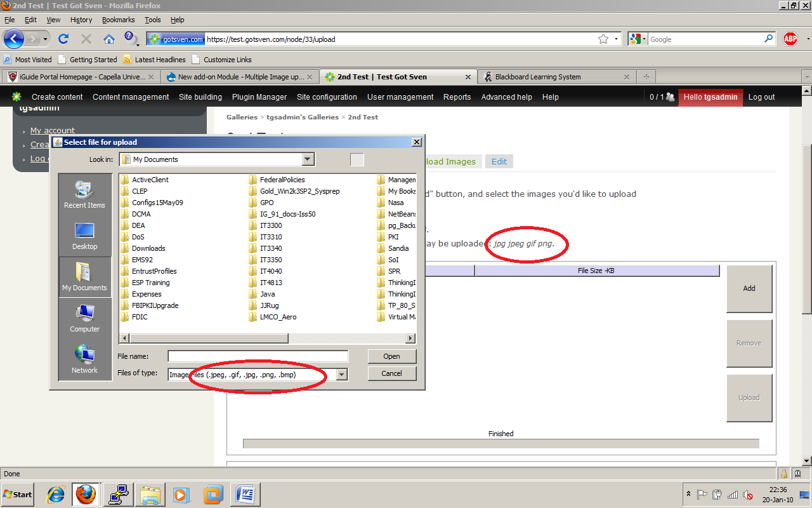Select the ActiveClient folder

click(x=145, y=180)
